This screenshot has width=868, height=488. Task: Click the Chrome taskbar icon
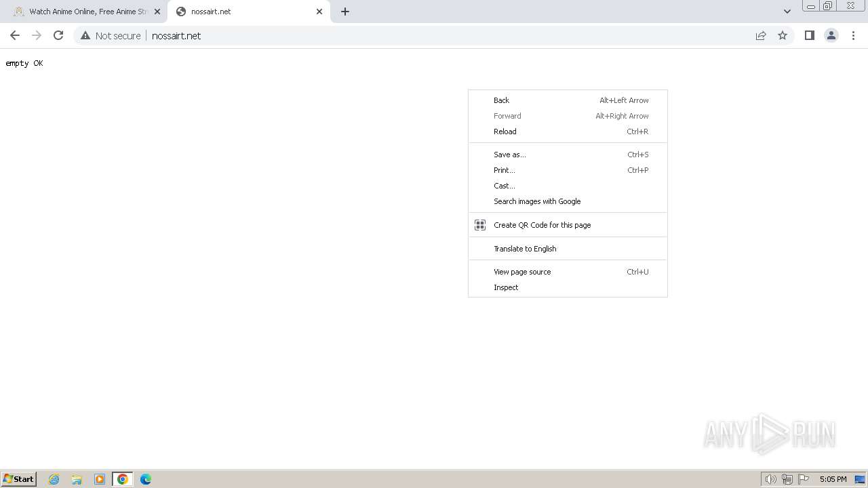tap(123, 479)
